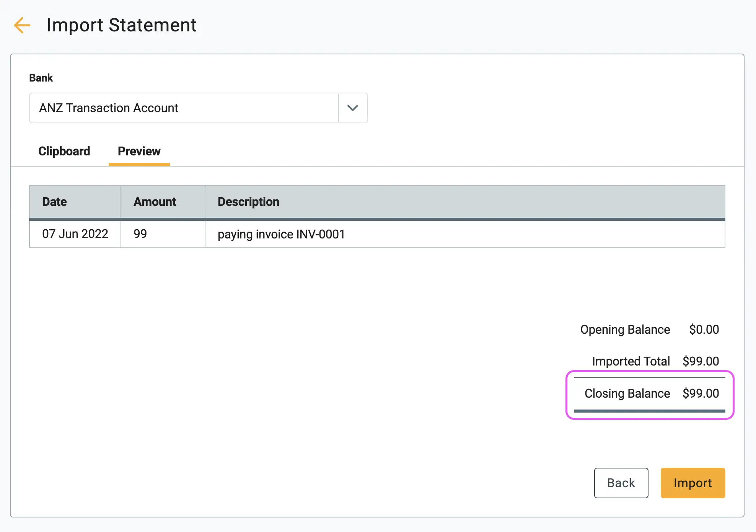Click the Bank field label
756x532 pixels.
[x=41, y=78]
